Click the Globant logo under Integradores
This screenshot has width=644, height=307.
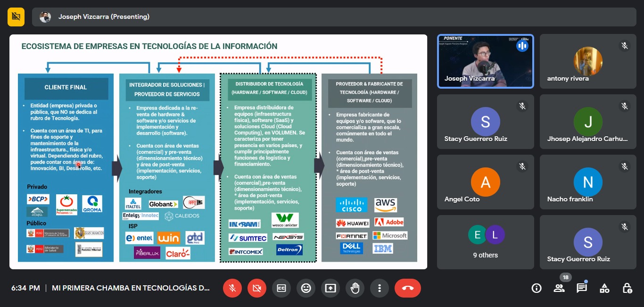pos(163,204)
